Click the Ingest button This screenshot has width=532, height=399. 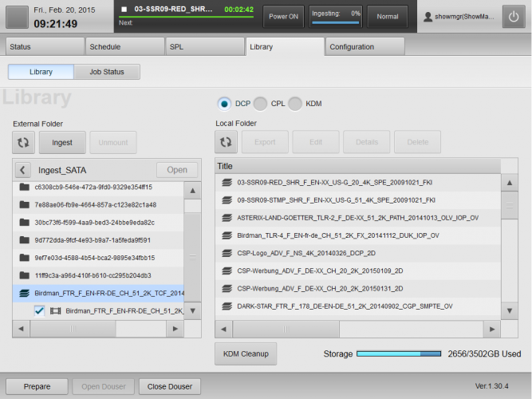(61, 142)
